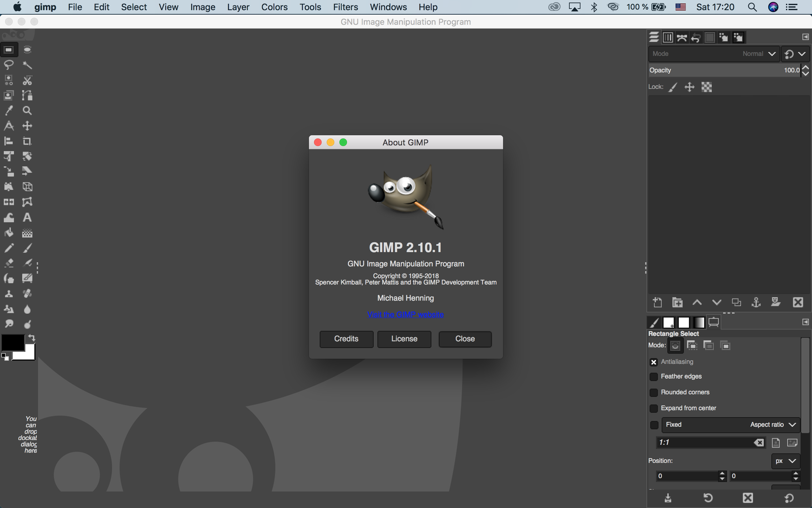The image size is (812, 508).
Task: Open the foreground color black swatch
Action: pos(12,342)
